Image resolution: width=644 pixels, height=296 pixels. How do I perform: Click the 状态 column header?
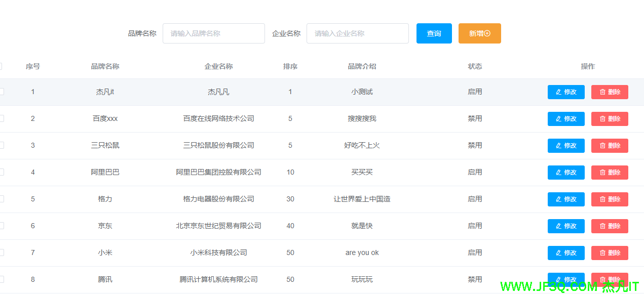tap(475, 66)
